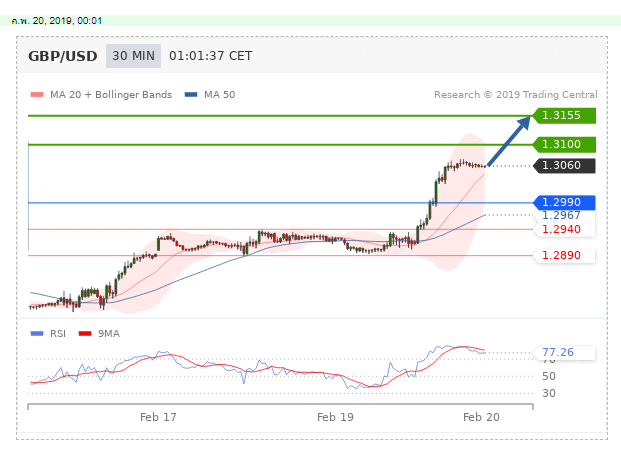Click the MA 50 blue legend swatch
The height and width of the screenshot is (450, 621).
pos(191,95)
